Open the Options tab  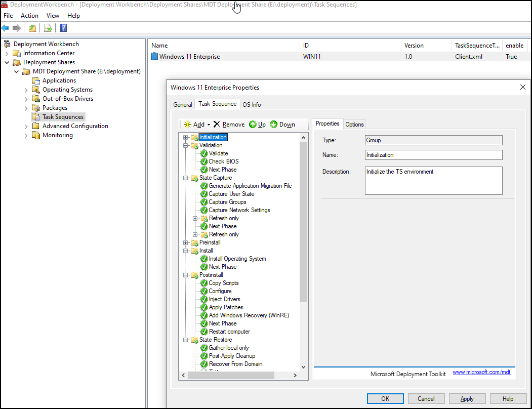click(x=354, y=125)
